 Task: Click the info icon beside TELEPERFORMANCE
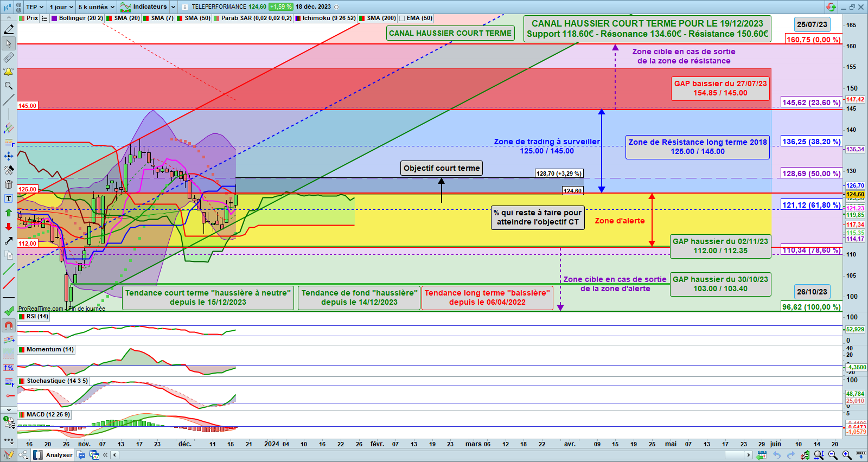(185, 7)
